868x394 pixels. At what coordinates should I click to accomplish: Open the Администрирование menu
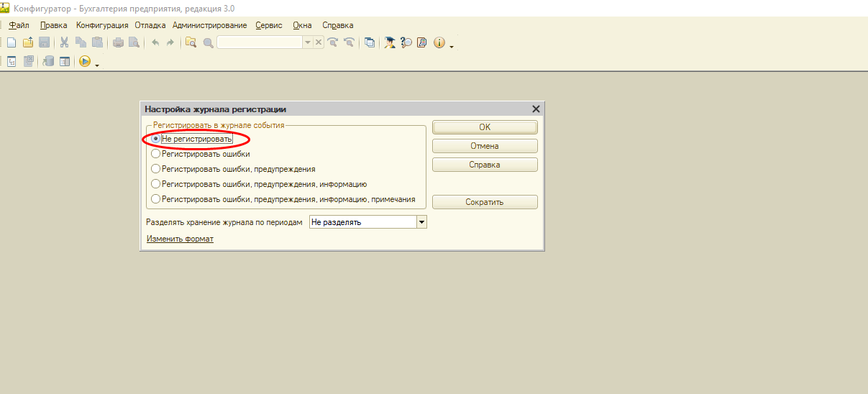(x=209, y=25)
